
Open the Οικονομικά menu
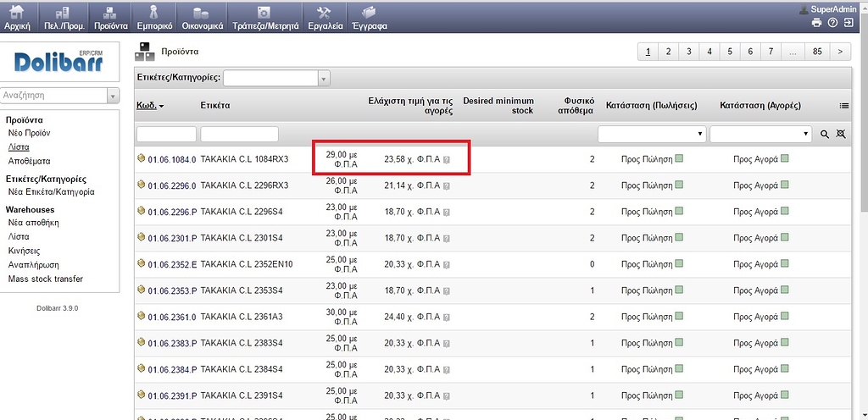pos(203,17)
